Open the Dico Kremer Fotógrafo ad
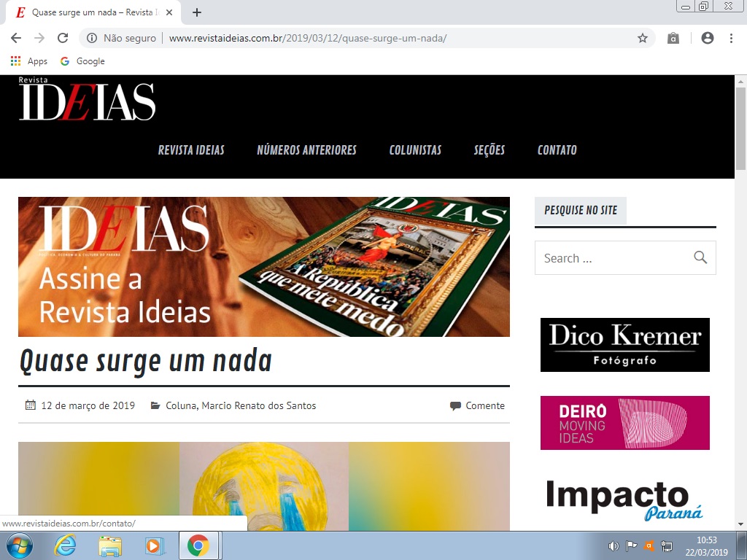This screenshot has height=560, width=747. (x=624, y=345)
